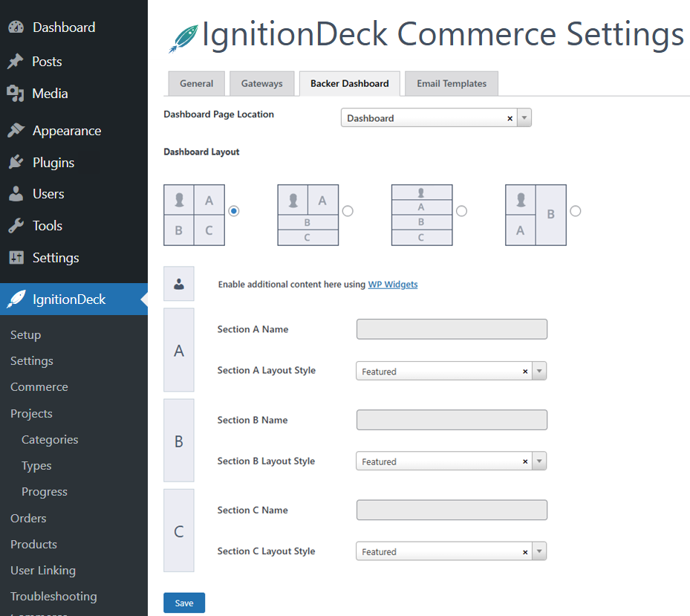Open the Projects submenu item

31,413
